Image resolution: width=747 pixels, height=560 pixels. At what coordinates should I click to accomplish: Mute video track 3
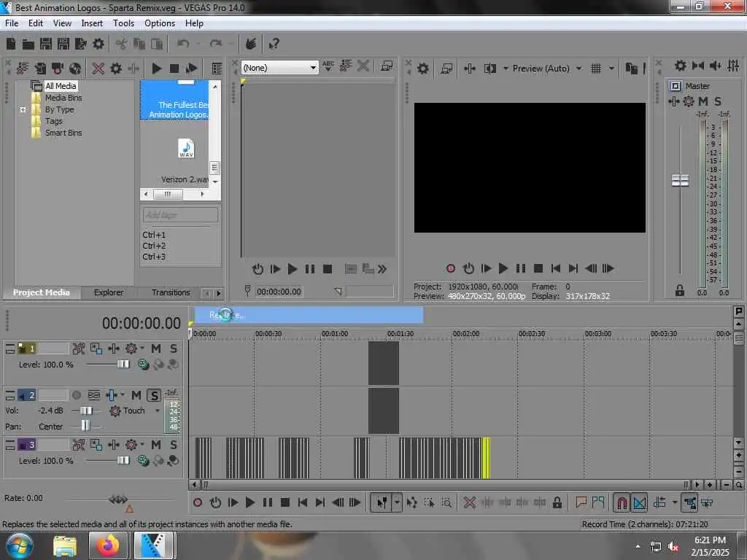156,446
